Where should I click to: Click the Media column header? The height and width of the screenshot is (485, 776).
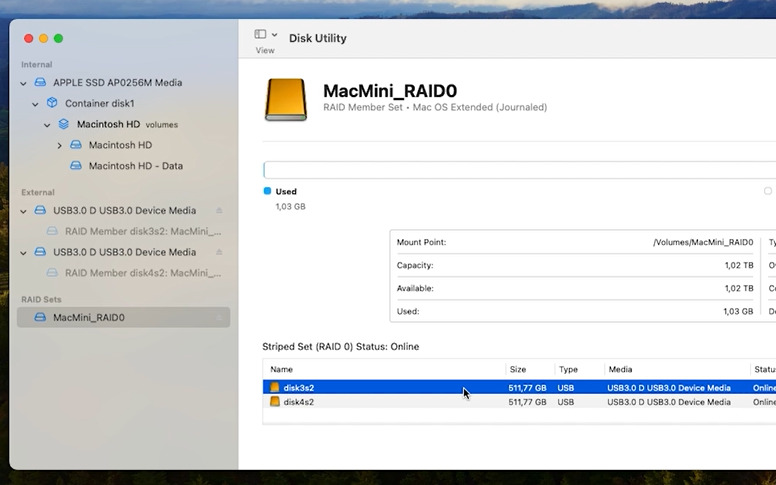click(620, 369)
